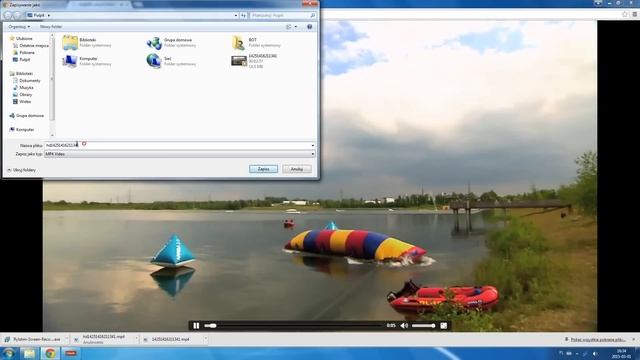Screen dimensions: 640x360
Task: Click the taskbar clock
Action: click(621, 353)
